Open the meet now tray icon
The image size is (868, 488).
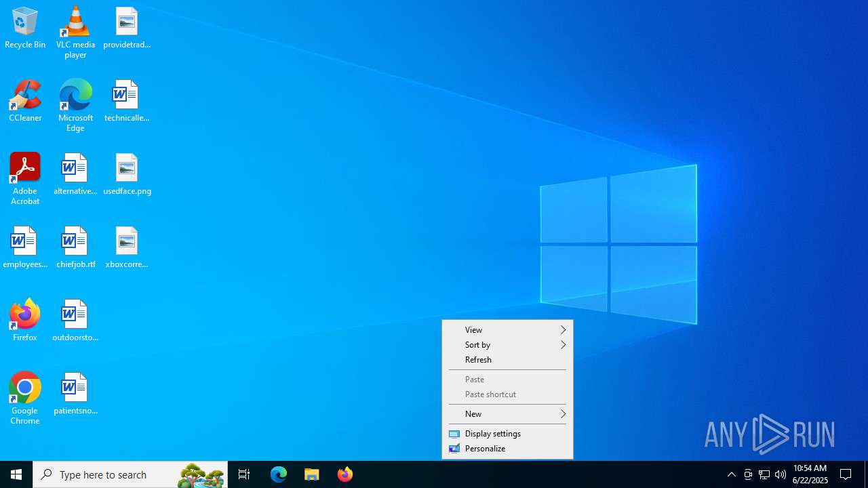tap(748, 474)
